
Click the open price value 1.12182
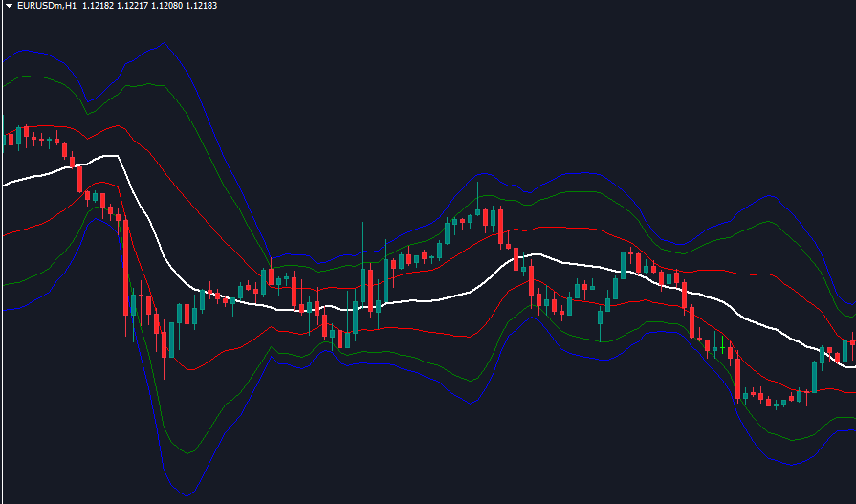99,6
